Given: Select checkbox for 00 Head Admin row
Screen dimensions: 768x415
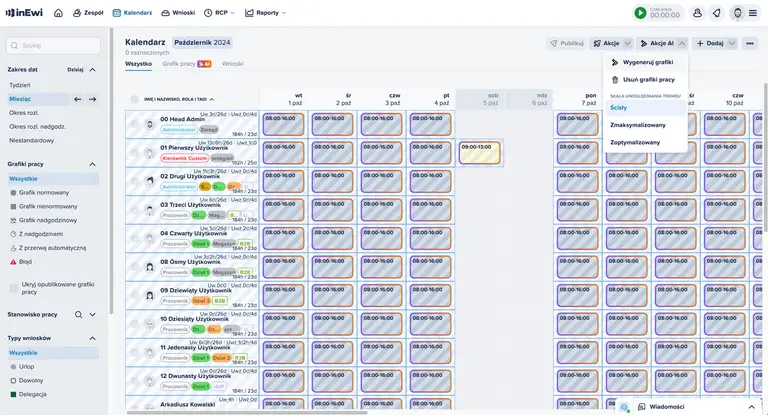Looking at the screenshot, I should click(x=135, y=124).
